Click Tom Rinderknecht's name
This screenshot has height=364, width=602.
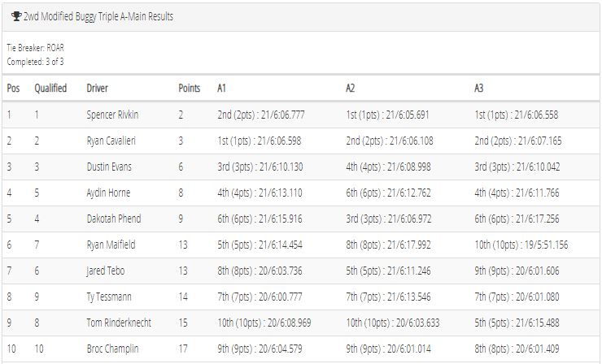pos(119,323)
